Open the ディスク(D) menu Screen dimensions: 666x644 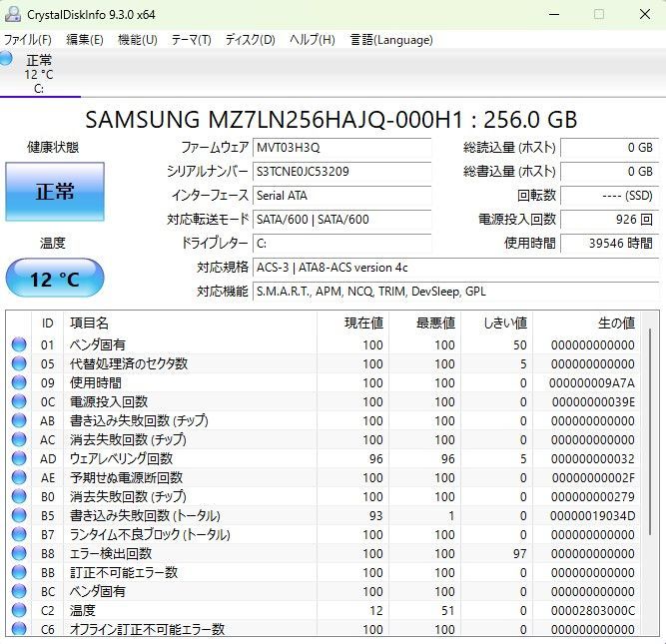coord(251,40)
